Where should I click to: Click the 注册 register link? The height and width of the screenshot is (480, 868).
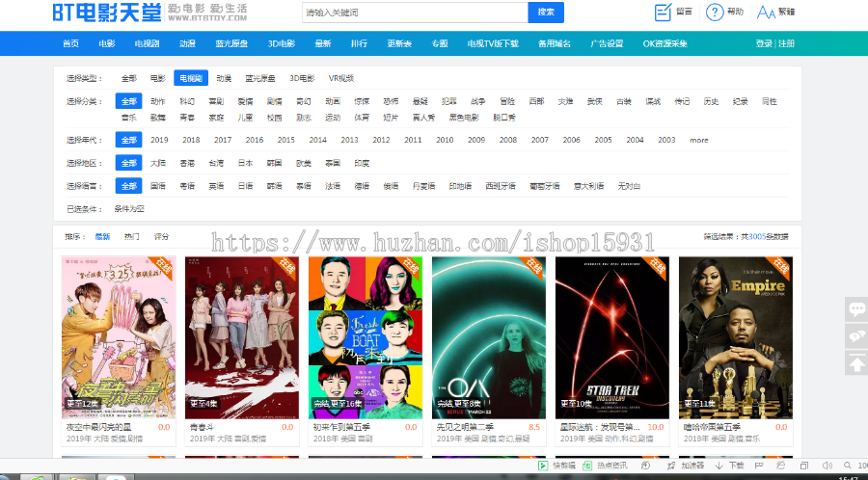coord(787,43)
